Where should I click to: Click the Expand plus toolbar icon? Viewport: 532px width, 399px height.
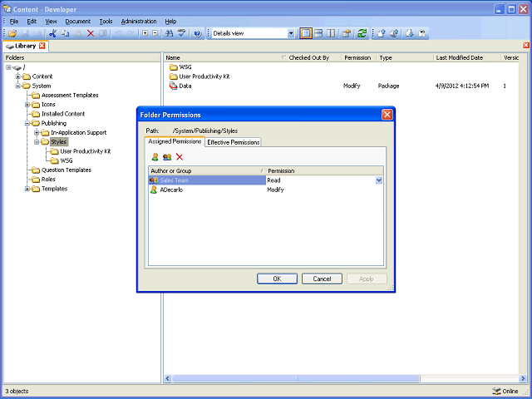[x=145, y=33]
